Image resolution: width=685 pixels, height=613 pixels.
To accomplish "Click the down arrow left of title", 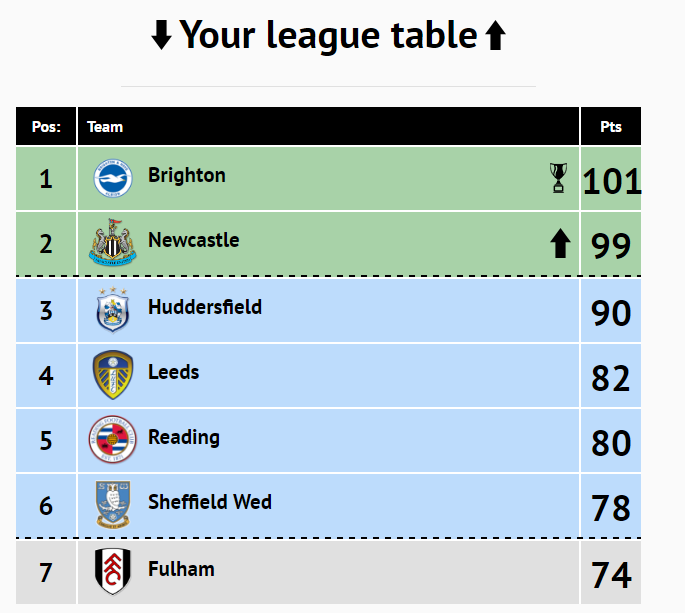I will (x=161, y=35).
